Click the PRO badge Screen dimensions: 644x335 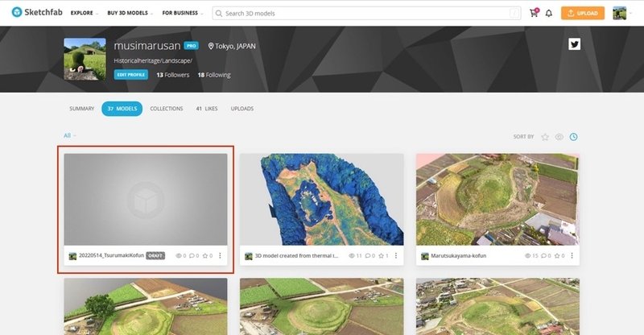pos(191,46)
